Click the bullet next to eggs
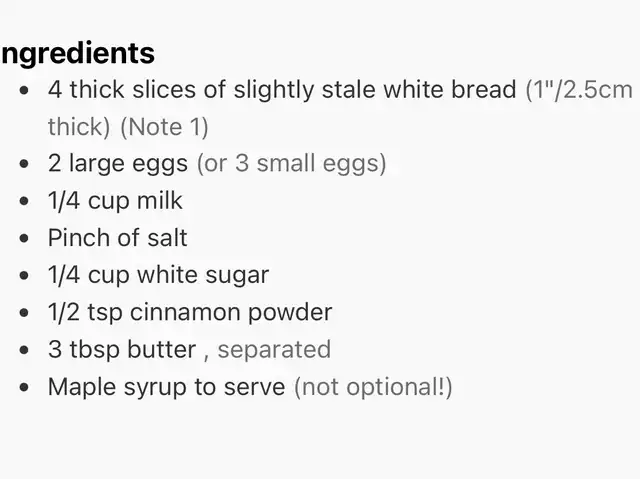Screen dimensions: 640x479 click(24, 164)
